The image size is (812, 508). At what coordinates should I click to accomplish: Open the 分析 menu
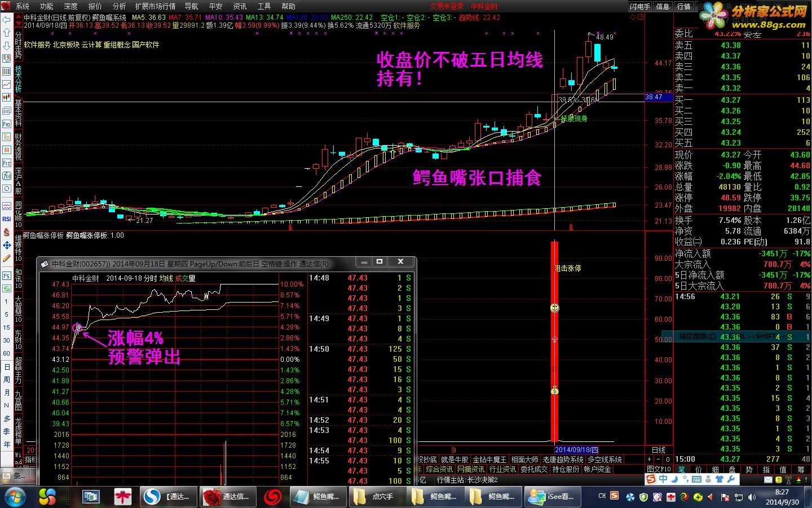(x=119, y=6)
